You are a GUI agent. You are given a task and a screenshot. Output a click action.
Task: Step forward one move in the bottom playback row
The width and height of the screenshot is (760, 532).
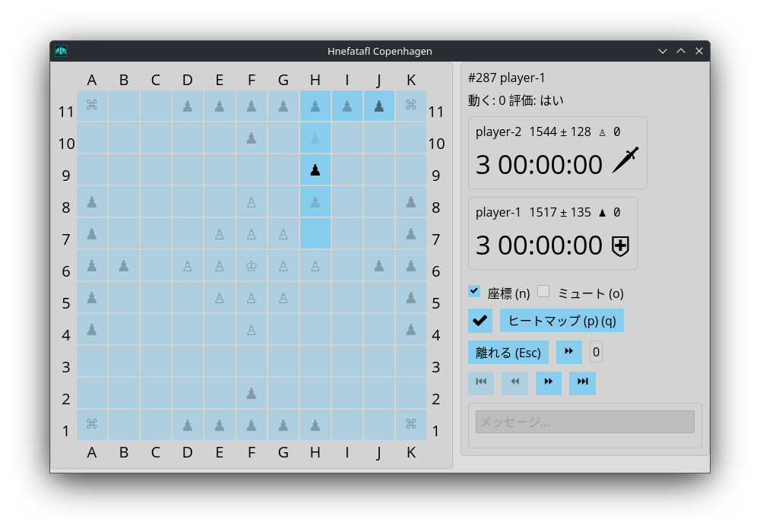pyautogui.click(x=549, y=382)
